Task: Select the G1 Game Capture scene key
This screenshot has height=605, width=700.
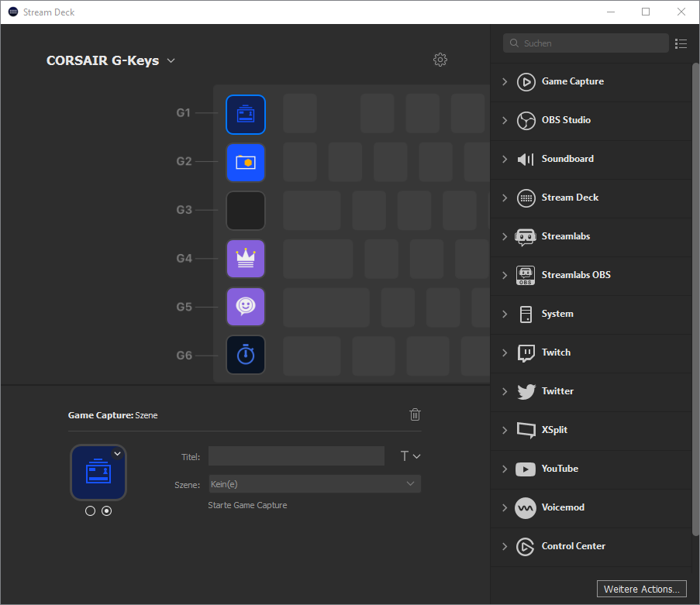Action: coord(246,115)
